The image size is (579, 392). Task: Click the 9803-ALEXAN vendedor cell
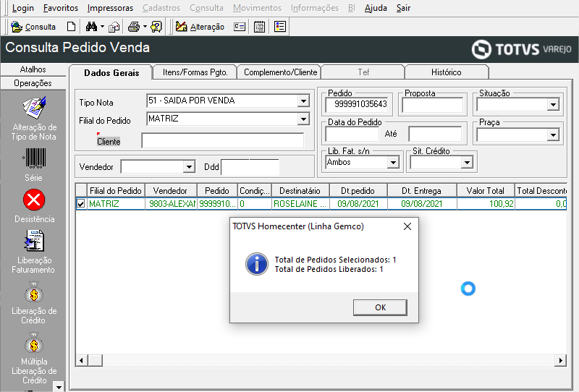pos(172,204)
